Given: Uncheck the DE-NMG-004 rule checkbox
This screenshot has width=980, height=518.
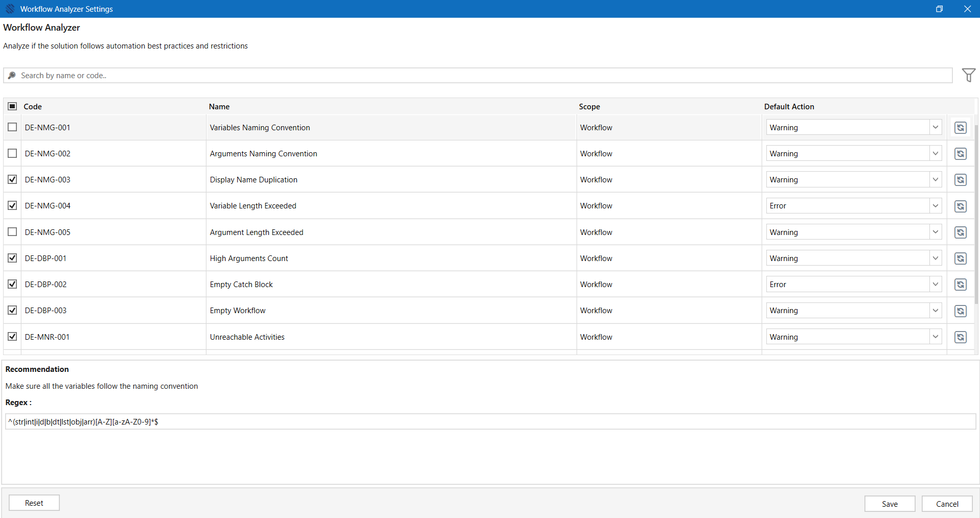Looking at the screenshot, I should coord(12,205).
